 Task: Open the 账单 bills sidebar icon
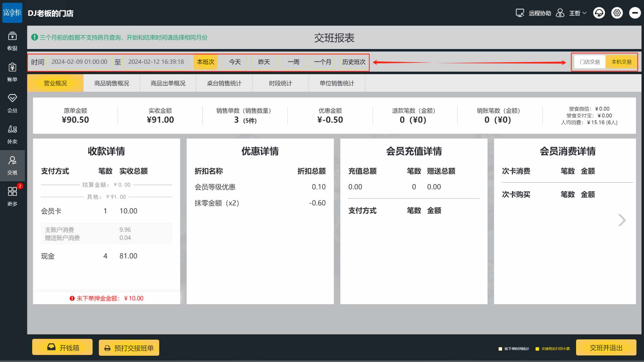tap(12, 72)
